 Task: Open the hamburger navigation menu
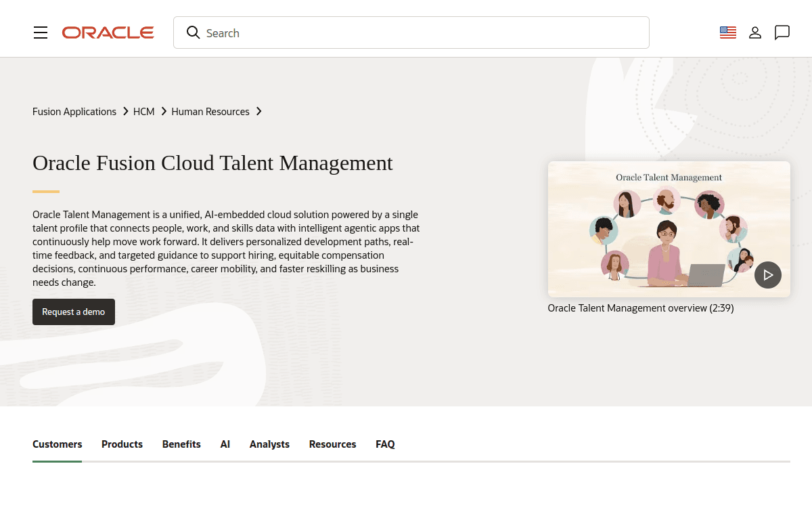click(x=41, y=33)
